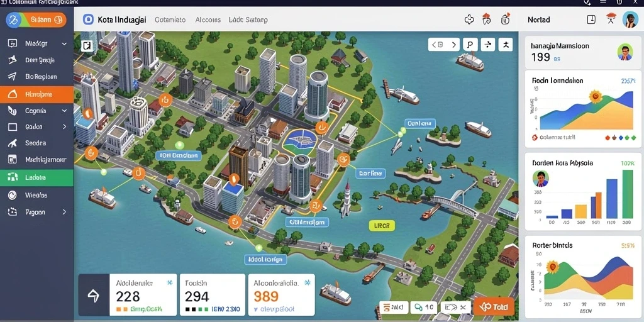
Task: Expand the Miaikgr sidebar chevron
Action: [64, 43]
